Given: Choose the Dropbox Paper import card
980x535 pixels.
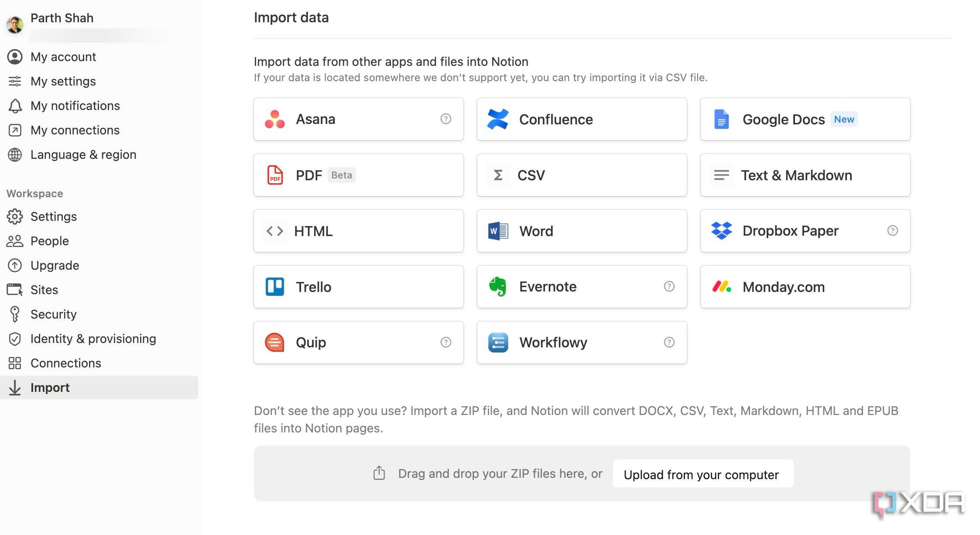Looking at the screenshot, I should [x=805, y=231].
